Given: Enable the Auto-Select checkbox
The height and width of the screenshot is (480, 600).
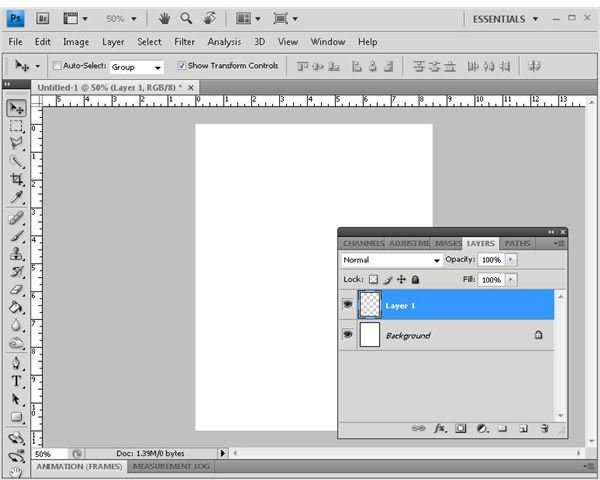Looking at the screenshot, I should tap(57, 65).
